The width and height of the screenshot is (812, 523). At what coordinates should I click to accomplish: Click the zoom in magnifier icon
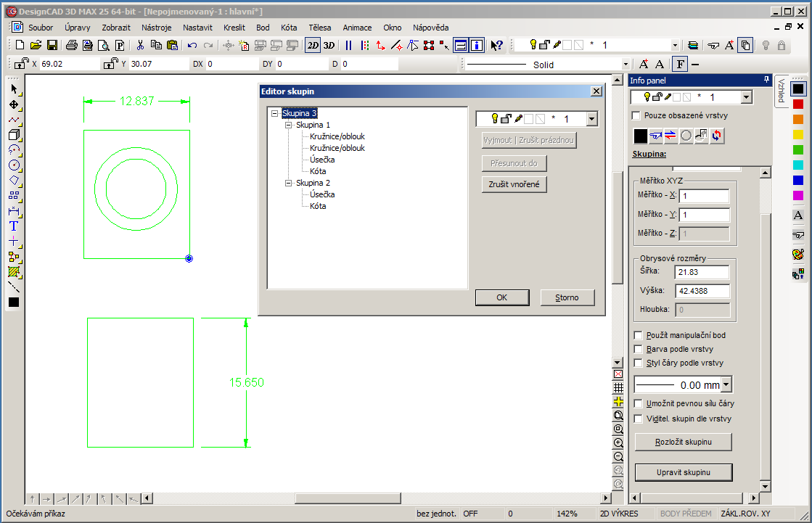click(618, 443)
